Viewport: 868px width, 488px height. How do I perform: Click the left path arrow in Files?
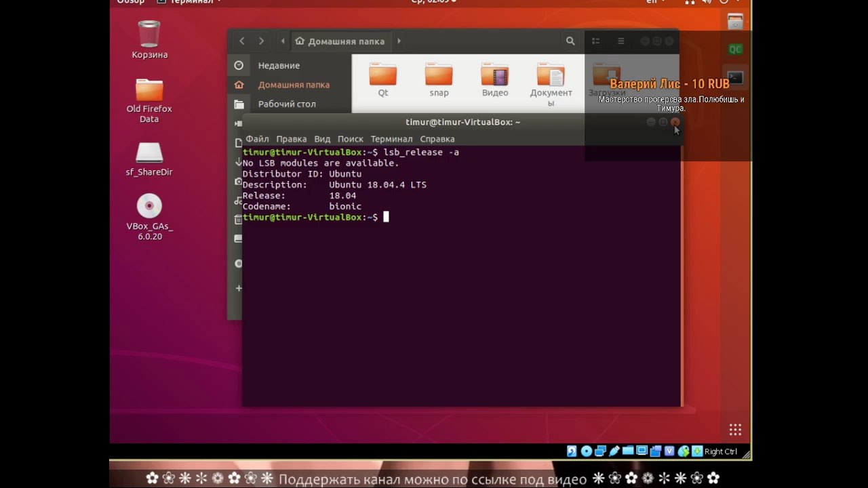[x=283, y=41]
